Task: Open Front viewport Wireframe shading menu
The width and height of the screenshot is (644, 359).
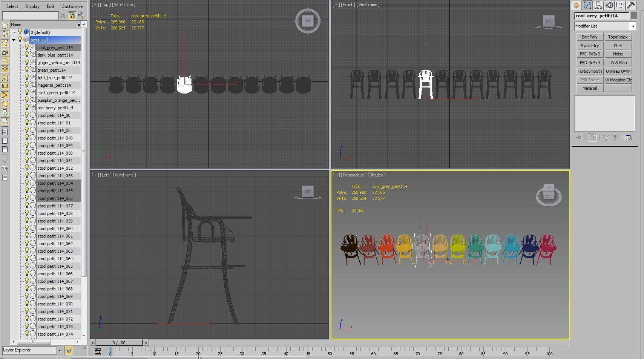Action: coord(368,5)
